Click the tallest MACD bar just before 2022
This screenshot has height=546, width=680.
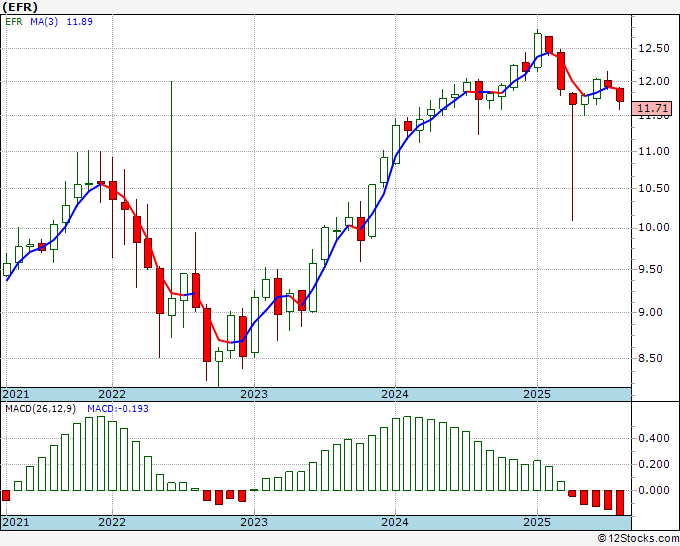tap(101, 454)
